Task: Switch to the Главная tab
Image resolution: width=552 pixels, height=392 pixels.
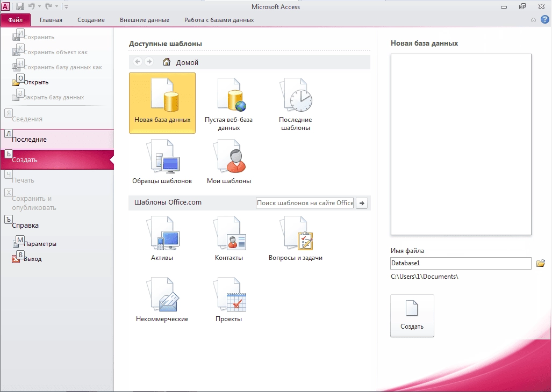Action: click(x=51, y=20)
